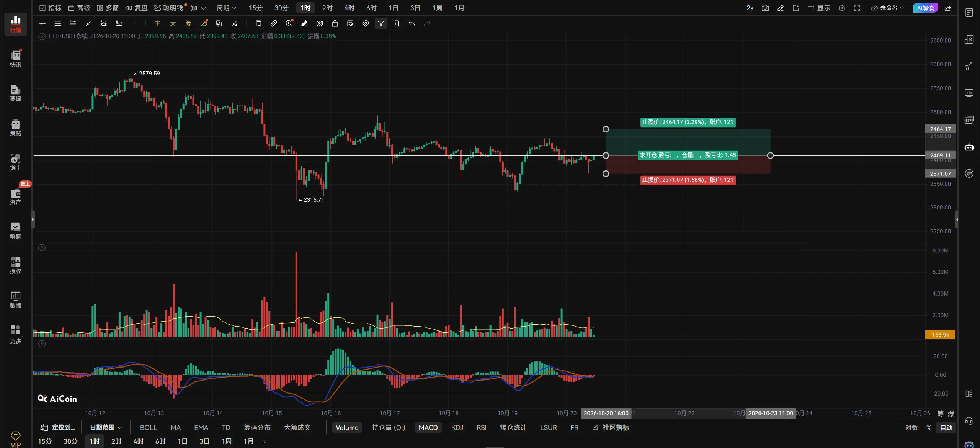This screenshot has height=448, width=980.
Task: Toggle the MACD indicator
Action: point(428,427)
